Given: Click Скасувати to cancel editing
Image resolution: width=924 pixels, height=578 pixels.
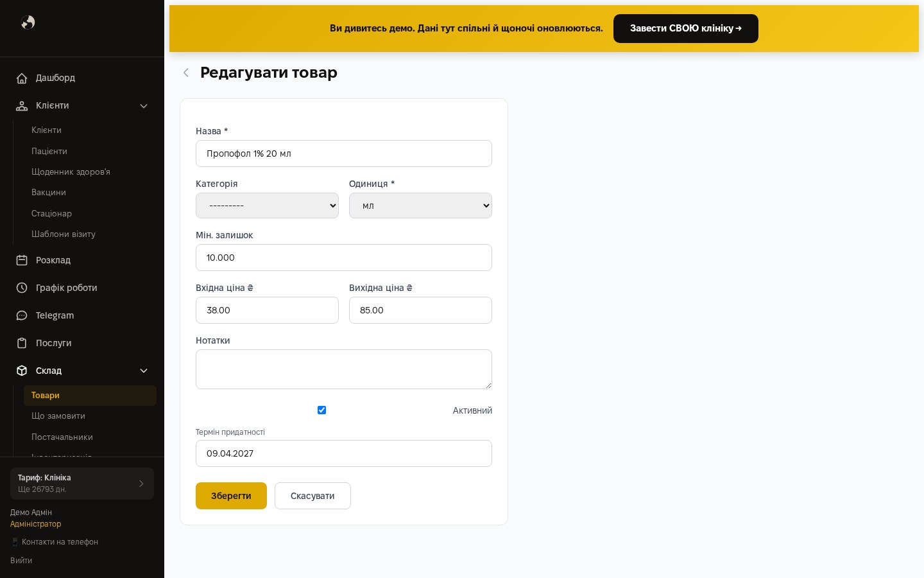Looking at the screenshot, I should tap(312, 496).
